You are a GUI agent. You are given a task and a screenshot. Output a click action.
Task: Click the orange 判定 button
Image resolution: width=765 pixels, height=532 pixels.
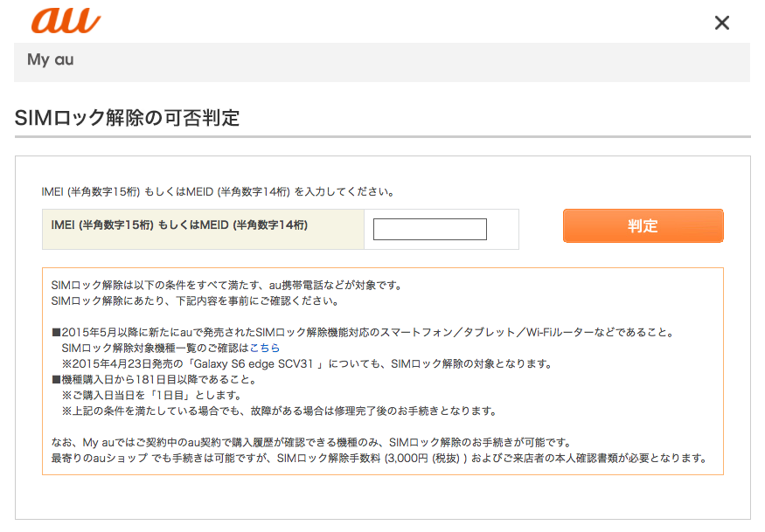643,225
